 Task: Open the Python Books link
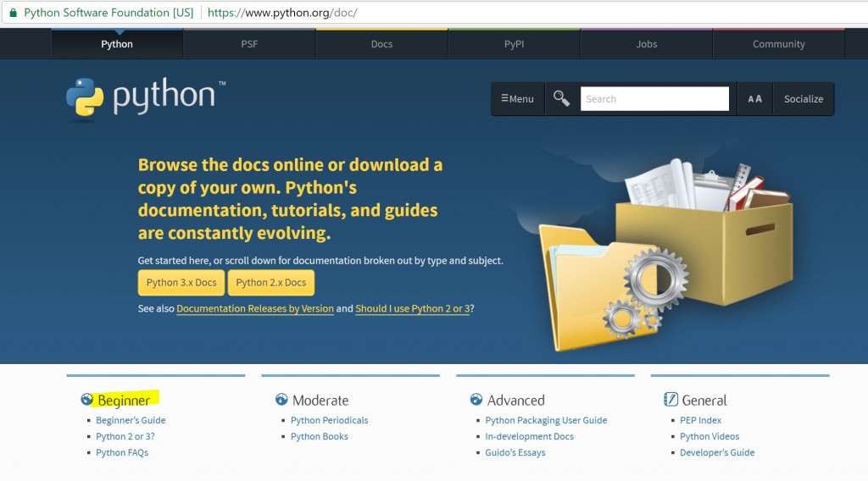point(320,436)
